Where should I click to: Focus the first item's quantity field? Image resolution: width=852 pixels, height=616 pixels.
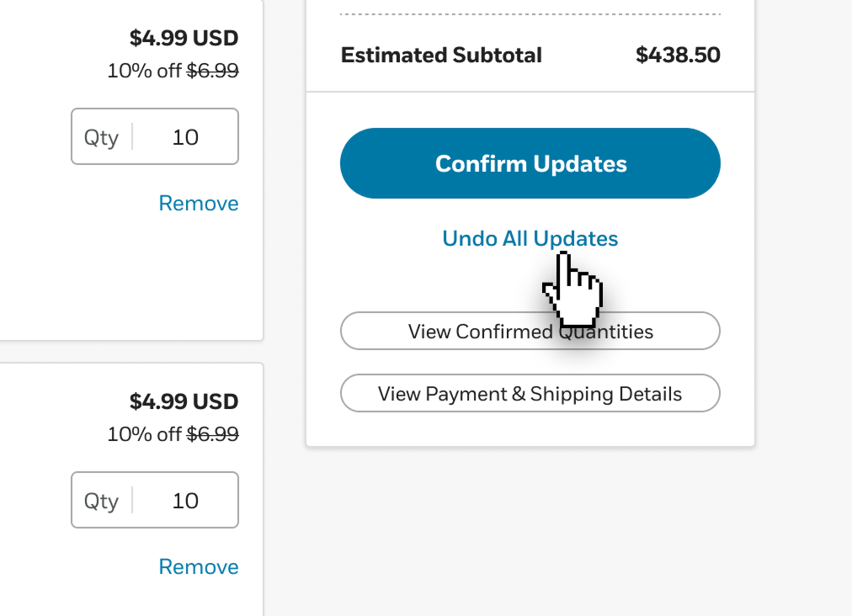pyautogui.click(x=155, y=136)
